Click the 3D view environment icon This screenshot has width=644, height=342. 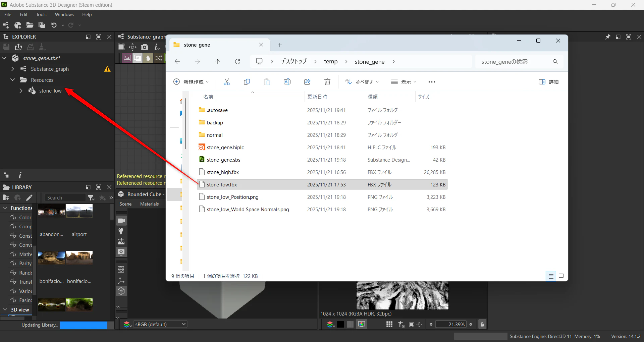(121, 241)
